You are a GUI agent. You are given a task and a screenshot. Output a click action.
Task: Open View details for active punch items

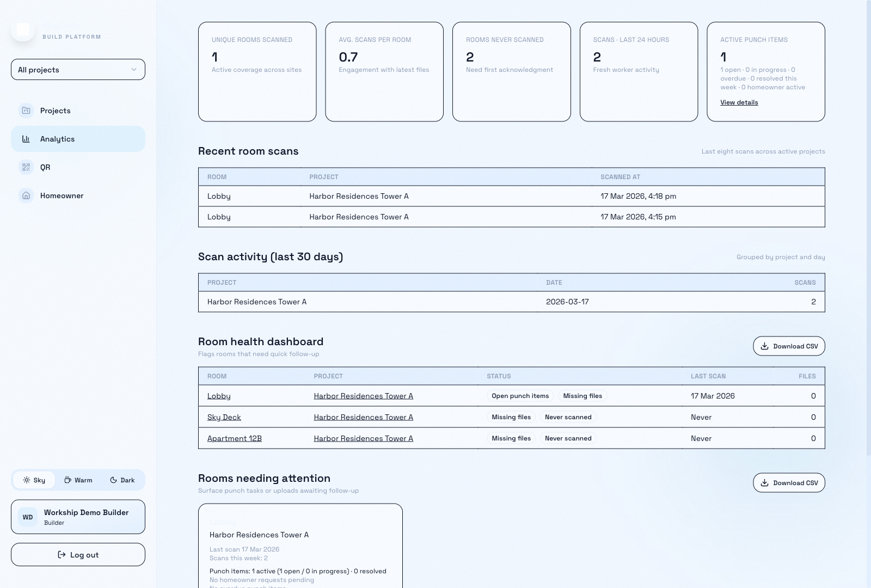click(x=739, y=102)
